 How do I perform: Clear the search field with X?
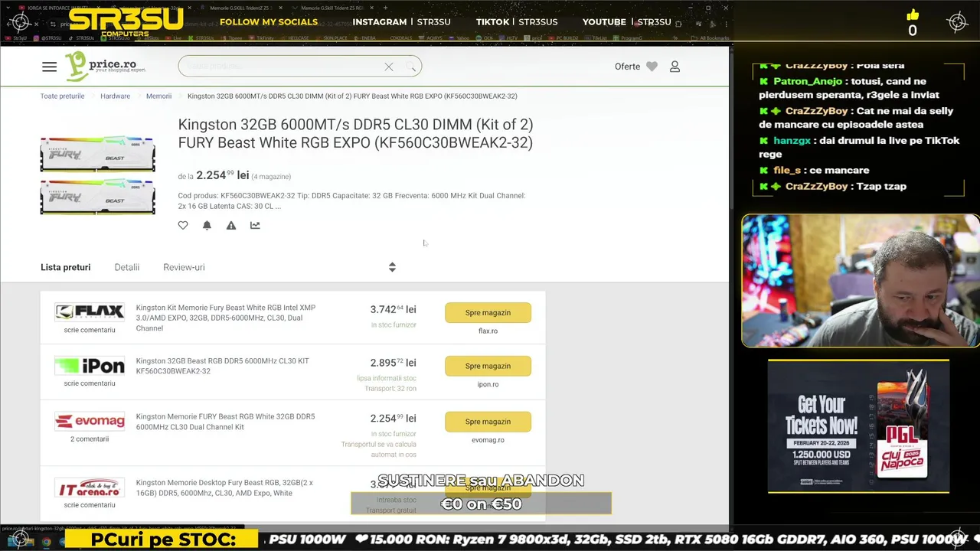click(389, 67)
